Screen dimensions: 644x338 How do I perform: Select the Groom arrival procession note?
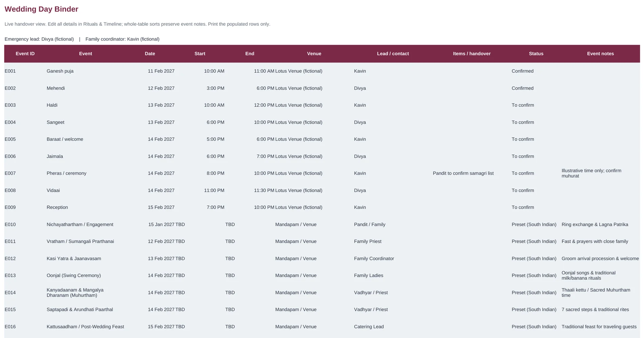pyautogui.click(x=600, y=259)
